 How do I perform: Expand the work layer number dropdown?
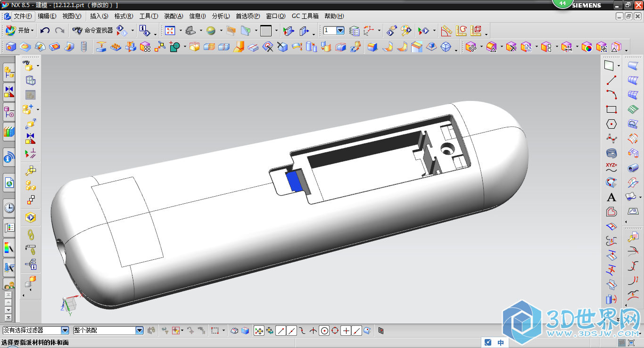340,30
